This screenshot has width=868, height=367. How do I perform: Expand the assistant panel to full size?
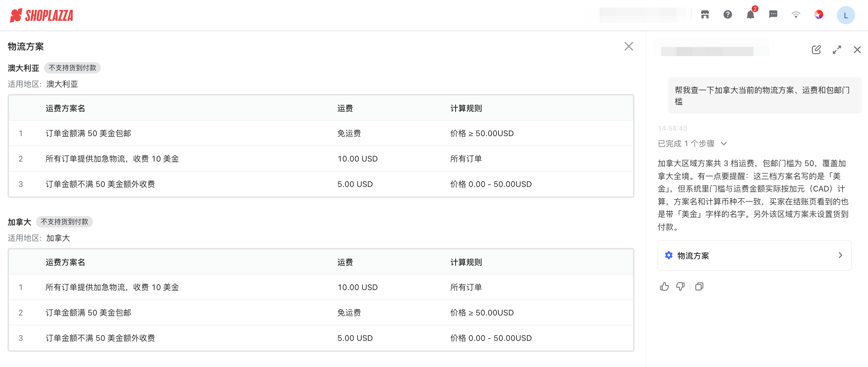837,50
